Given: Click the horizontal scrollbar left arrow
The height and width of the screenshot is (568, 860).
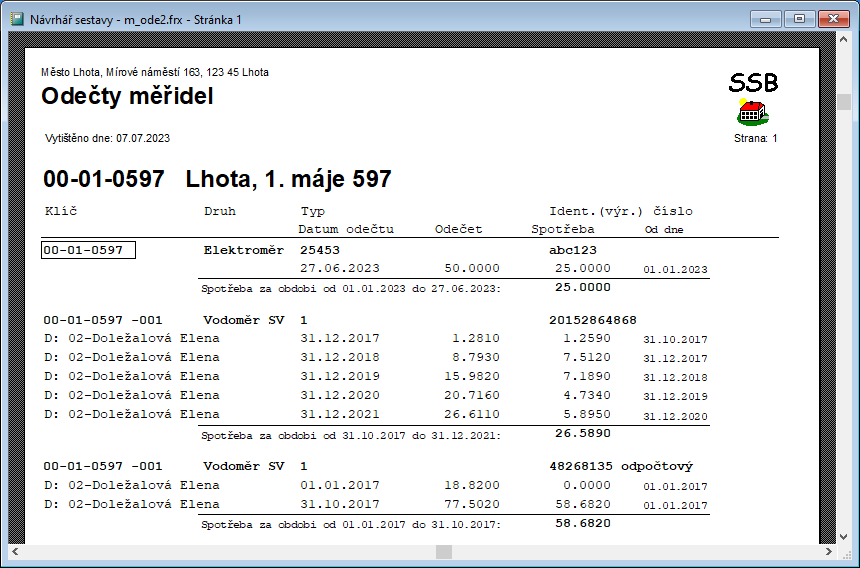Looking at the screenshot, I should [15, 551].
